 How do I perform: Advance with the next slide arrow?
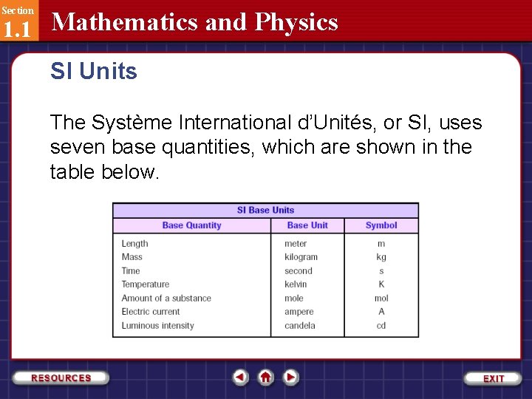tap(291, 377)
